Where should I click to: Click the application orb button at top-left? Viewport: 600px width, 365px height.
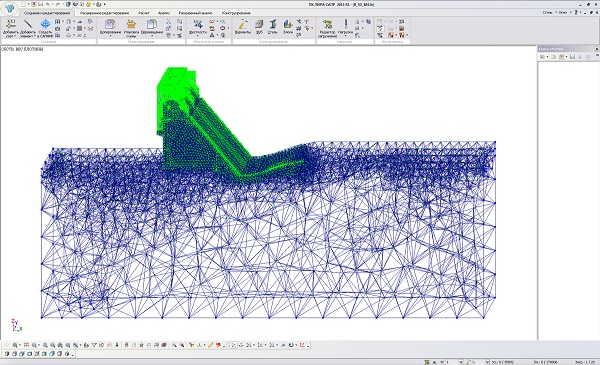pos(9,8)
